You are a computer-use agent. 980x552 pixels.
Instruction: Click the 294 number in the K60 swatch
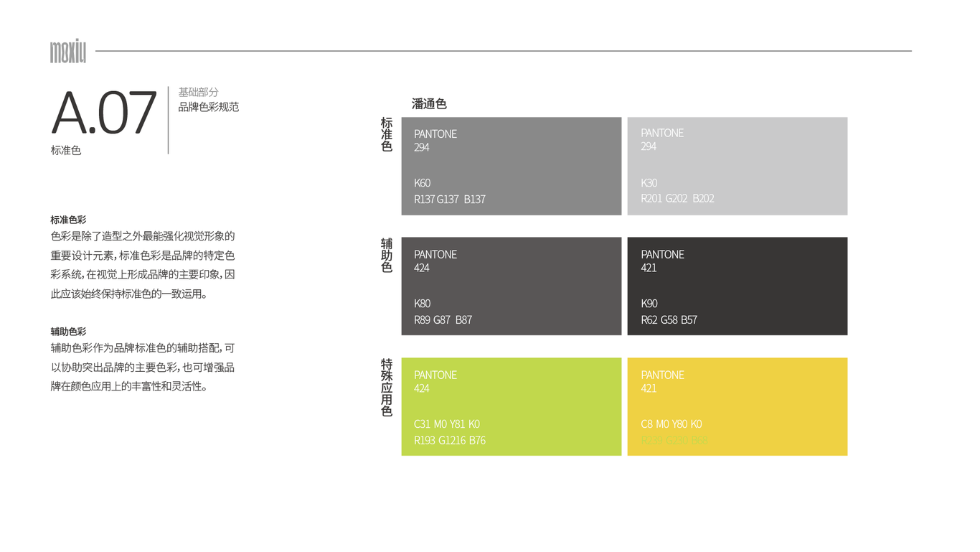(421, 147)
